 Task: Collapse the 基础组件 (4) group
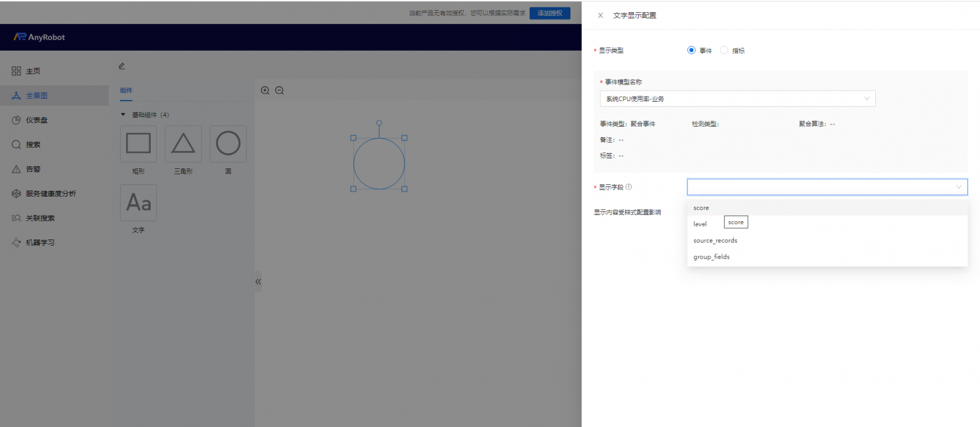coord(123,115)
